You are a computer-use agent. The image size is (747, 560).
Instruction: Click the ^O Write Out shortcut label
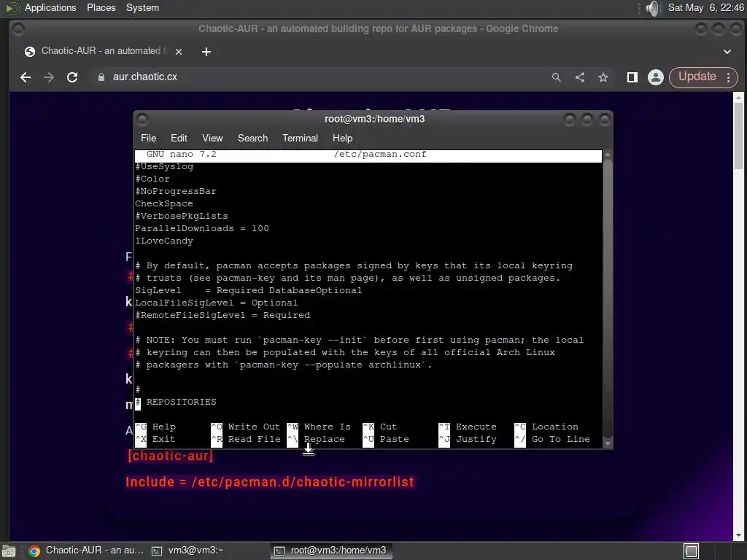(245, 427)
